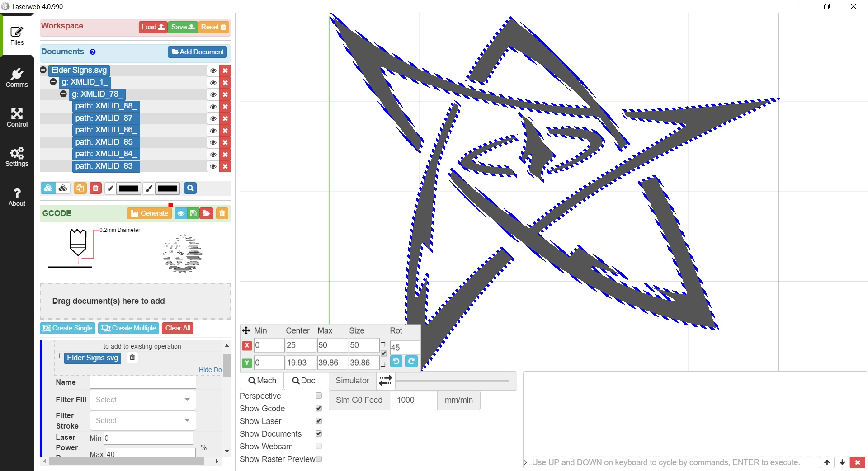Viewport: 868px width, 471px height.
Task: Collapse the Elder Signs.svg tree node
Action: pyautogui.click(x=43, y=70)
